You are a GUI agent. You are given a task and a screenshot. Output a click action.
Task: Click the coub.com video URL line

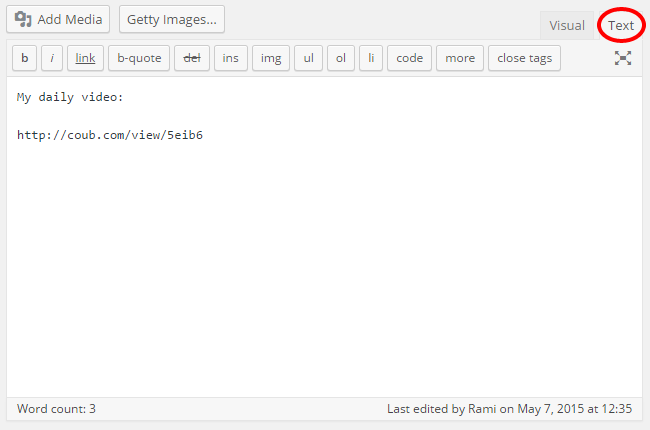coord(110,135)
